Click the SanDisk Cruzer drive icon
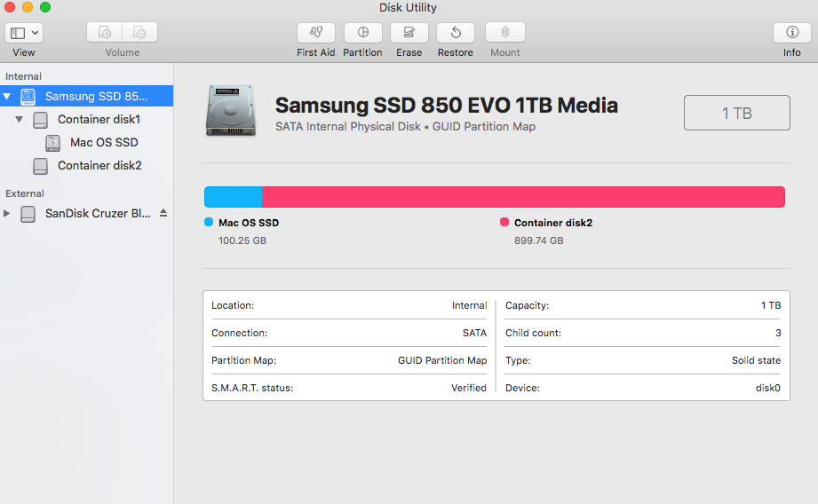 pyautogui.click(x=28, y=214)
